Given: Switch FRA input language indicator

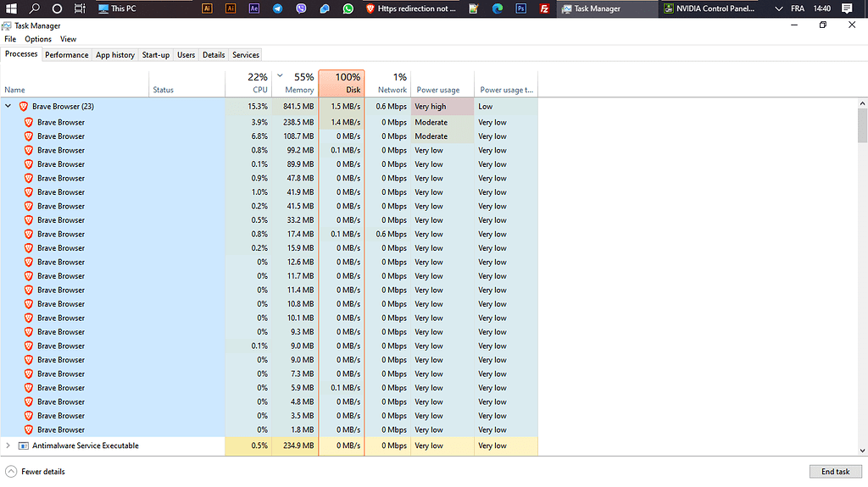Looking at the screenshot, I should tap(797, 8).
